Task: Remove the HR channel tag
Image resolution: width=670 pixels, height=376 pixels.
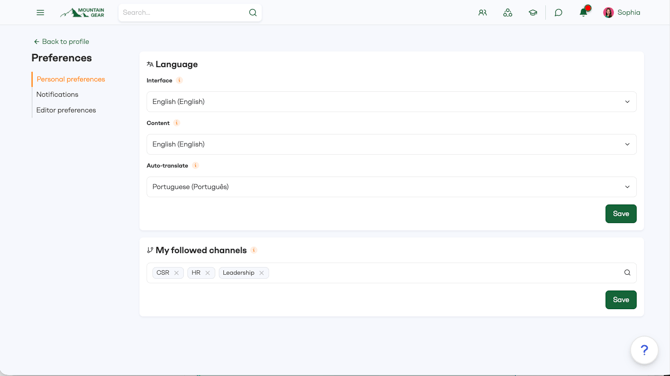Action: 208,273
